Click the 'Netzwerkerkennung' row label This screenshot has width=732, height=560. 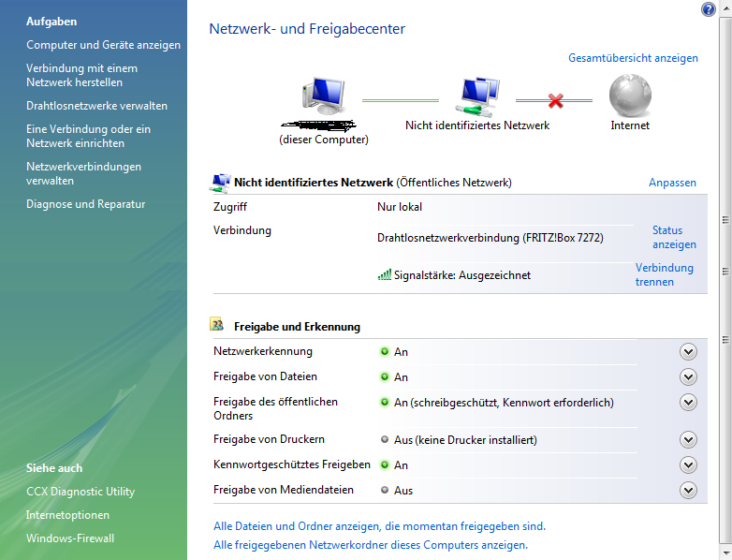263,351
